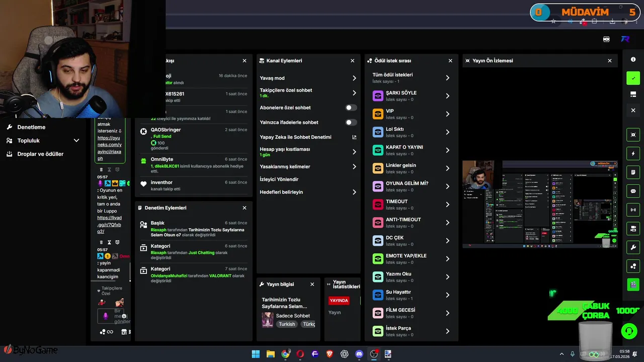This screenshot has width=644, height=362.
Task: Click the Kategori entry changed to VALORANT
Action: 193,275
